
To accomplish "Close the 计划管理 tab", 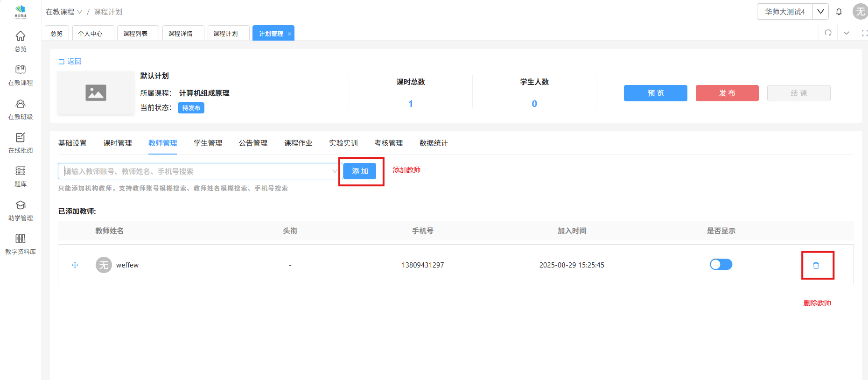I will click(289, 34).
